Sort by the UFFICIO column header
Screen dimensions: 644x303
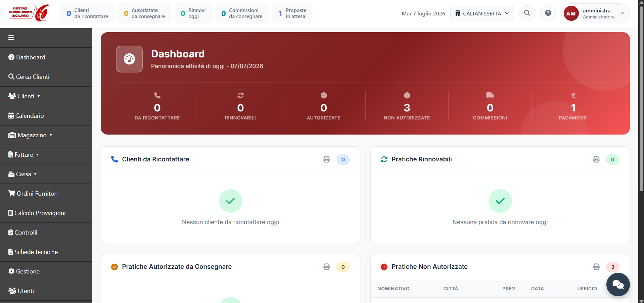(x=587, y=289)
